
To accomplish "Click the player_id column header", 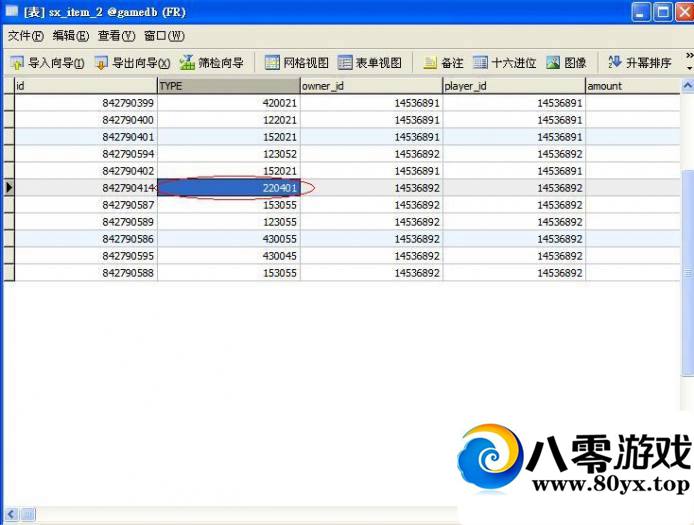I will pos(513,86).
